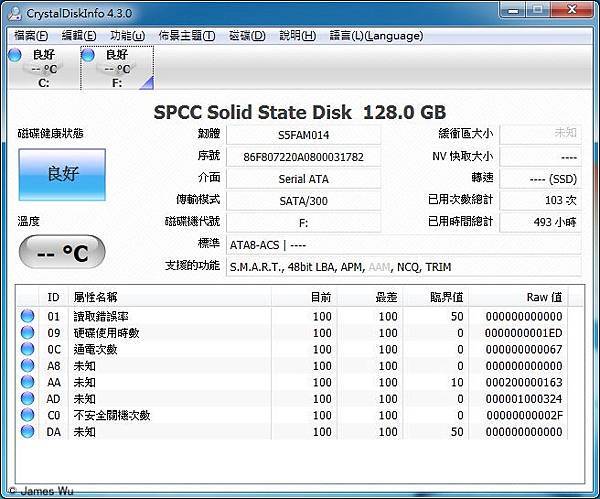Click status orb for C0 不安全關機次數
The image size is (600, 499).
(x=27, y=415)
